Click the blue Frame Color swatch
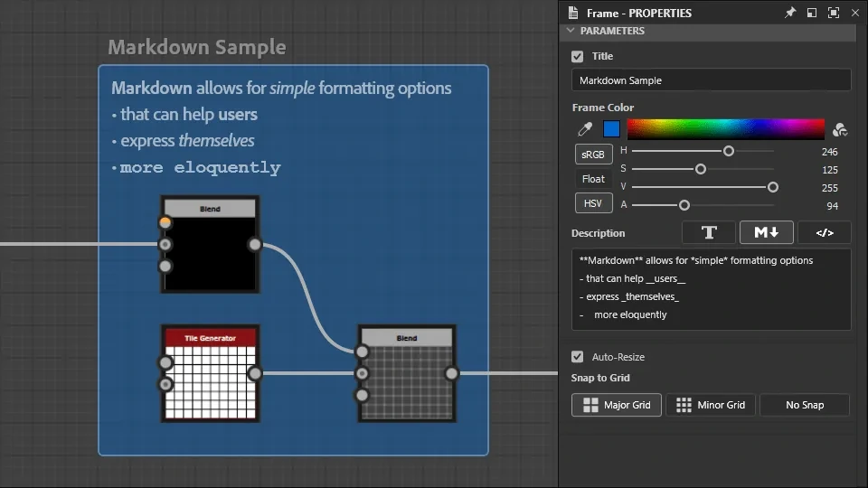 pyautogui.click(x=611, y=129)
